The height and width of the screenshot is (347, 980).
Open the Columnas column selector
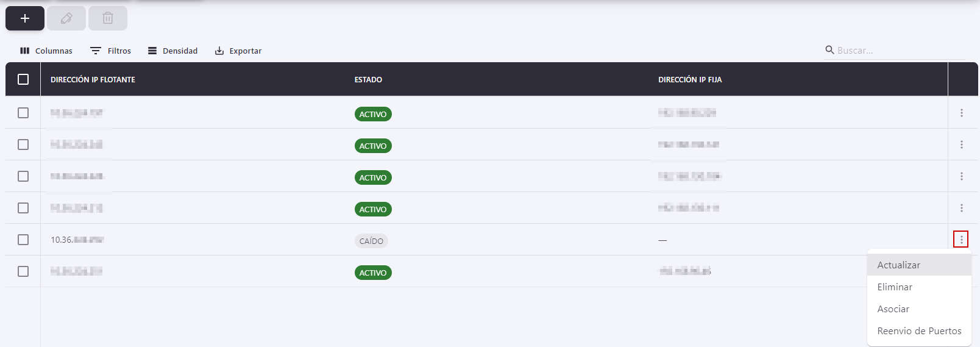(46, 51)
